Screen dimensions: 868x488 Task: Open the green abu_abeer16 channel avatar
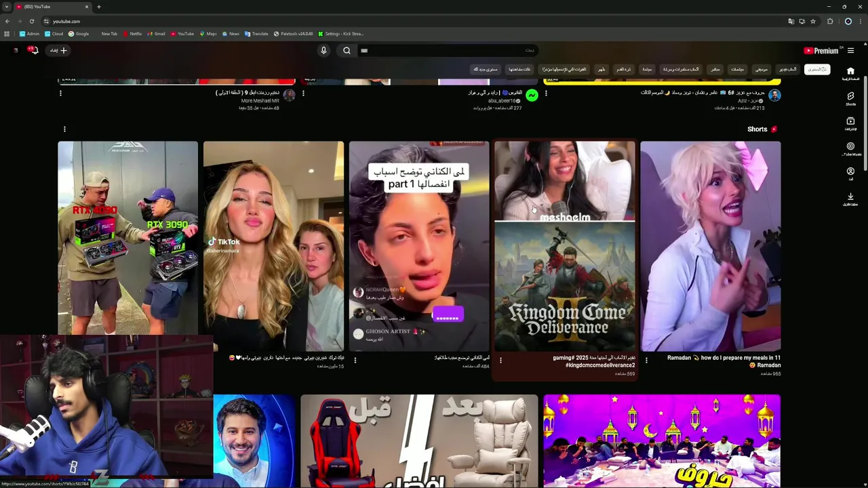(x=532, y=96)
